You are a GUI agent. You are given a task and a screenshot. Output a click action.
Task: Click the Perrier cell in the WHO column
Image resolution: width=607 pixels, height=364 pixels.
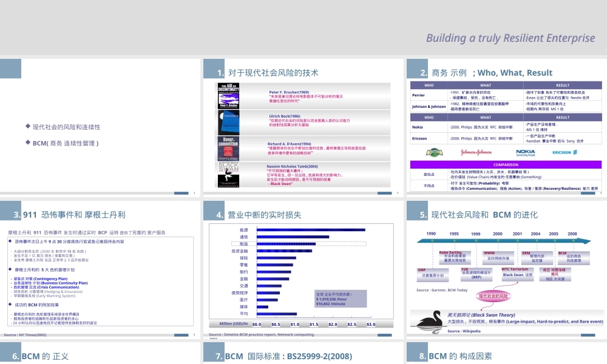click(x=429, y=95)
